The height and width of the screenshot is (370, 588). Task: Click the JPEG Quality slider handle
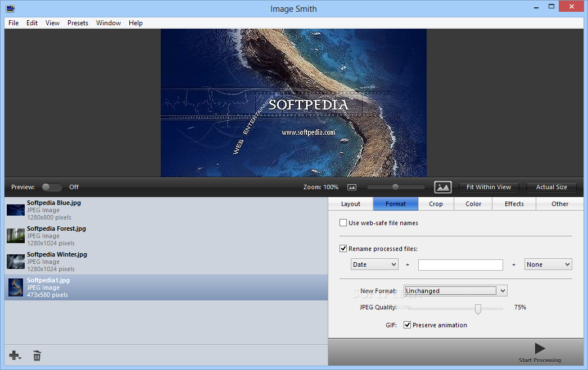pos(478,309)
